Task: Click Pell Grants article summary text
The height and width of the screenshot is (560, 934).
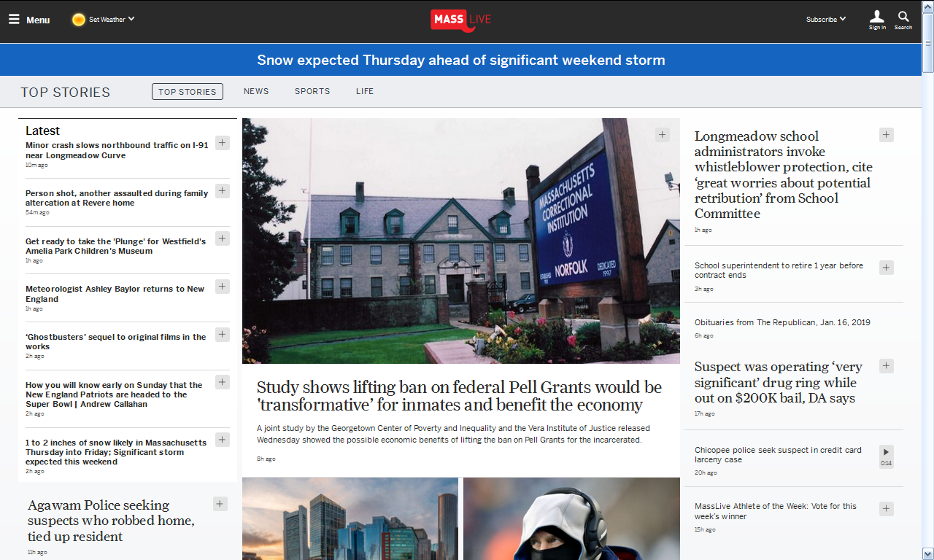Action: [453, 434]
